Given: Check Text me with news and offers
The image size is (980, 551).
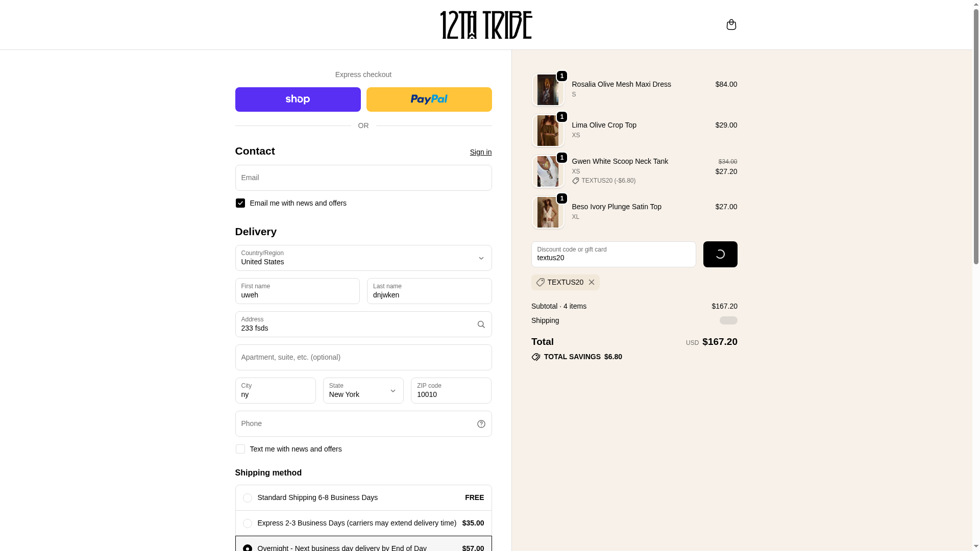Looking at the screenshot, I should pyautogui.click(x=240, y=449).
